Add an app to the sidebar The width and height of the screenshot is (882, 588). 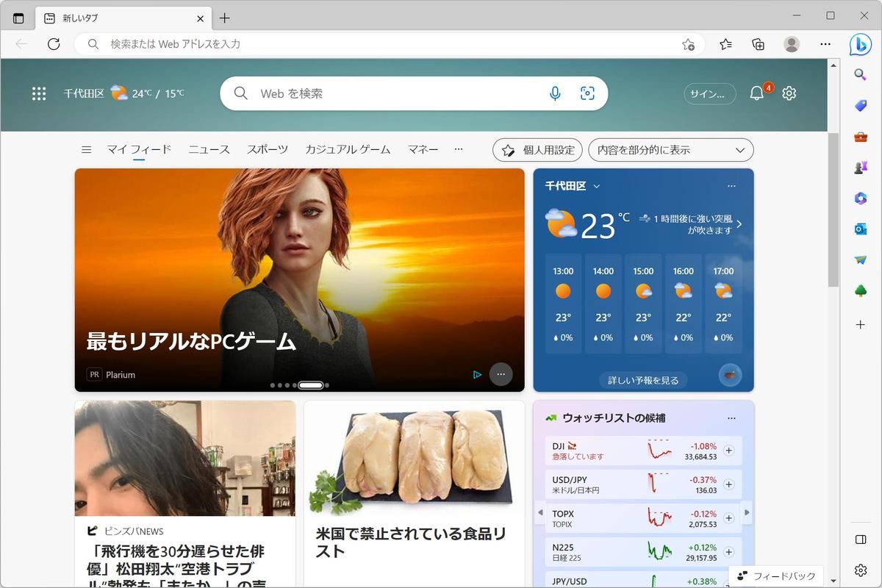(861, 324)
